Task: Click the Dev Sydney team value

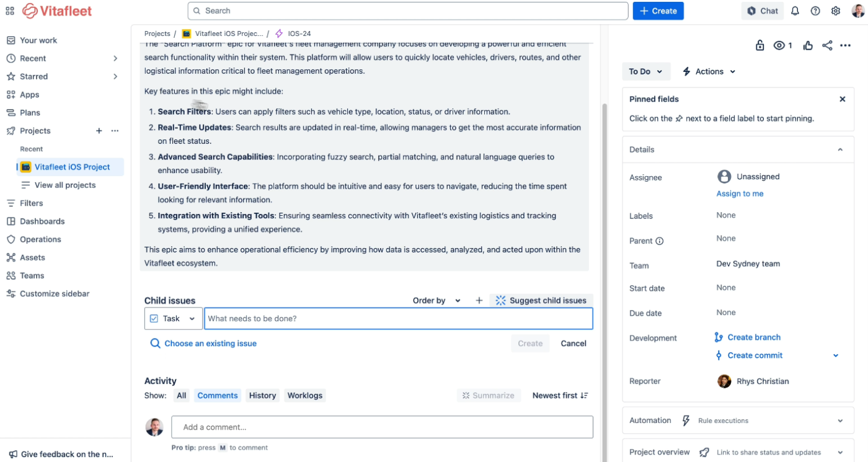Action: (748, 264)
